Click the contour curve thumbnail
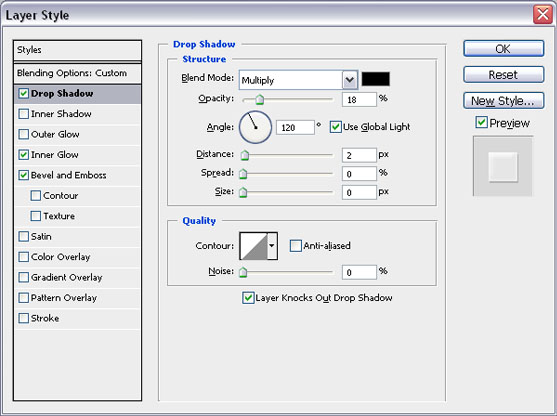 coord(254,246)
